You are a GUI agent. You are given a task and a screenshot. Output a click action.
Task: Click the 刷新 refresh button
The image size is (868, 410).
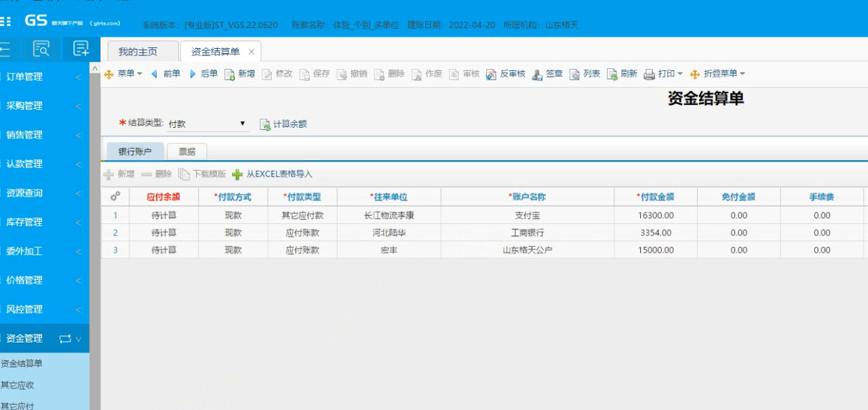[x=622, y=73]
